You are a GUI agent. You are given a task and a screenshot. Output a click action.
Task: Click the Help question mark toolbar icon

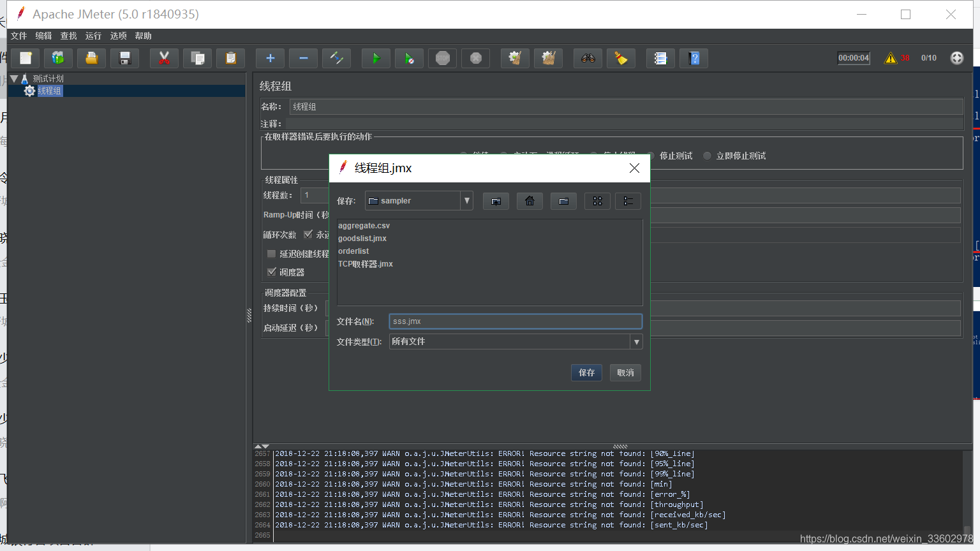[x=694, y=58]
